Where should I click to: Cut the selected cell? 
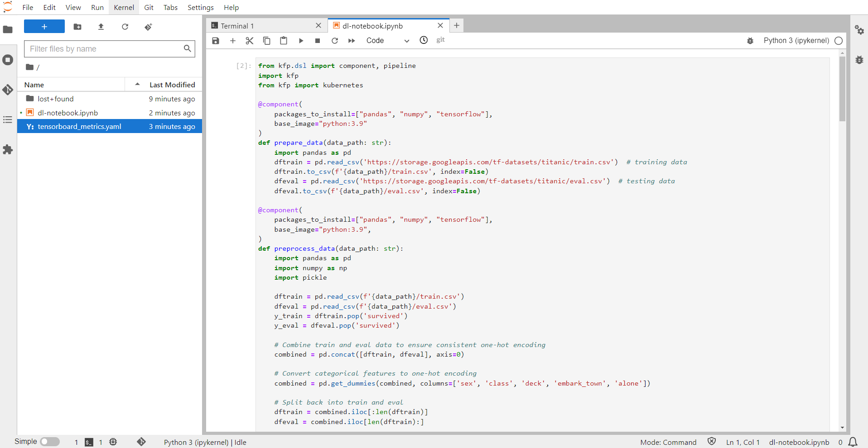[x=250, y=41]
